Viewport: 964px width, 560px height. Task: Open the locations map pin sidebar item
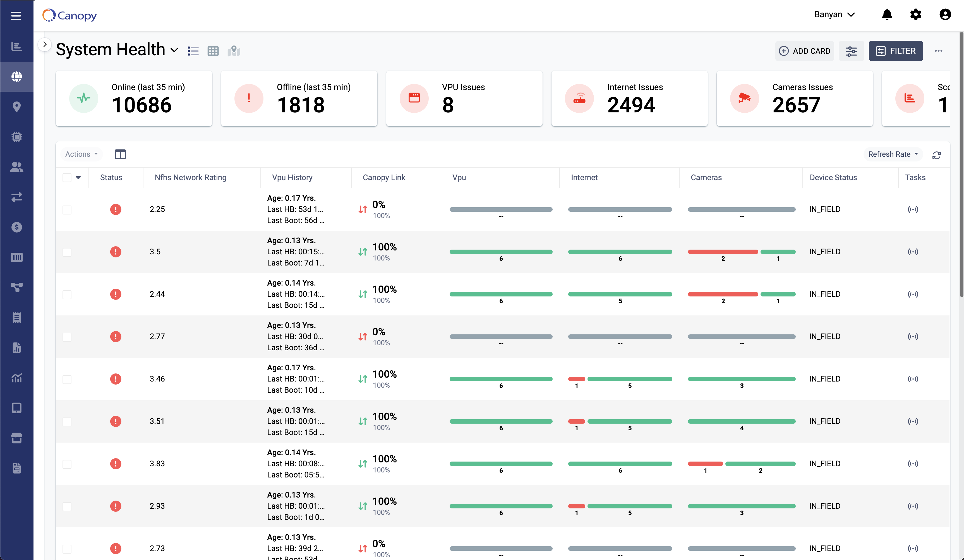coord(16,107)
